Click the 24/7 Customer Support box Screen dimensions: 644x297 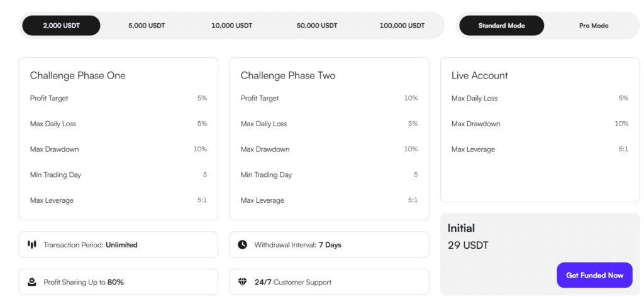pos(329,282)
